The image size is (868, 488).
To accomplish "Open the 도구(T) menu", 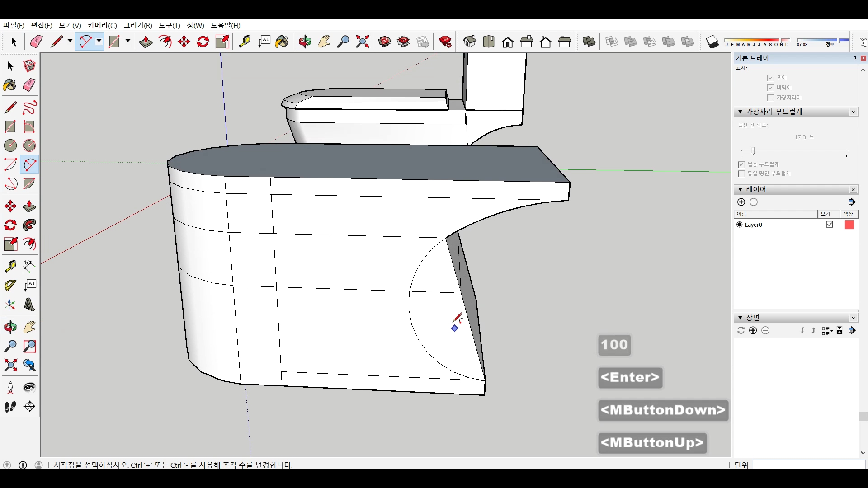I will click(169, 25).
